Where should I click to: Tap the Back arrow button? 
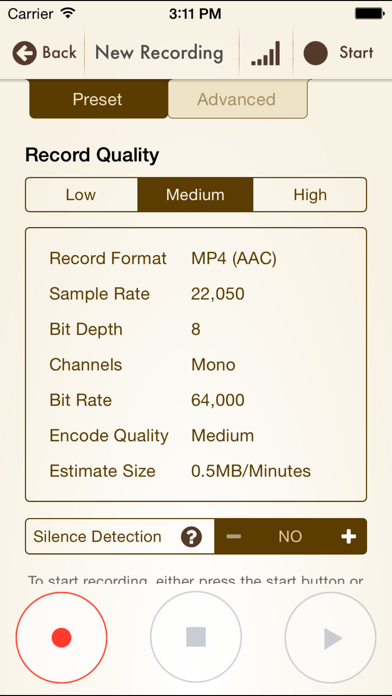point(44,53)
